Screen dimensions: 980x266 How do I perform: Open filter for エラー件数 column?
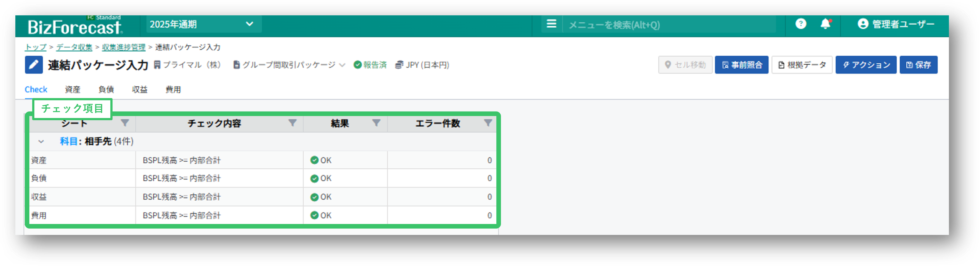(x=488, y=123)
